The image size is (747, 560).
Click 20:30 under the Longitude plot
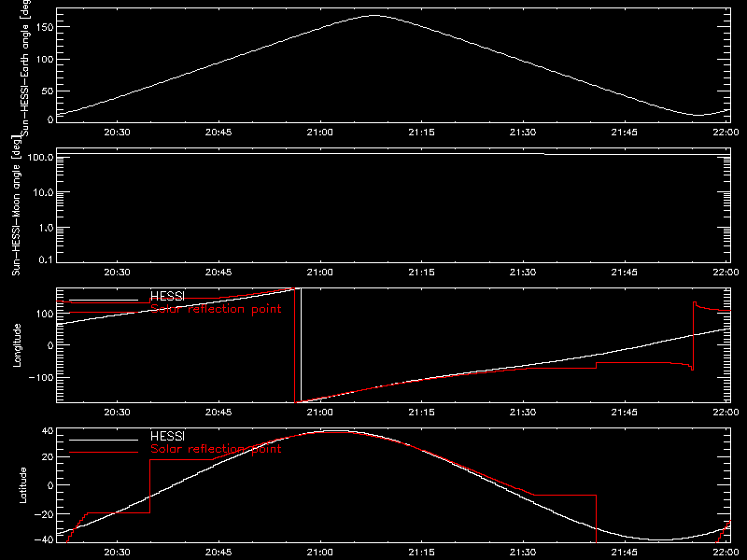118,412
